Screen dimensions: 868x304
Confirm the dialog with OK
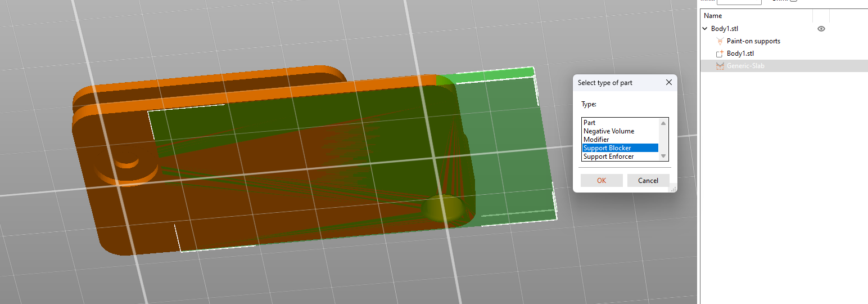602,180
